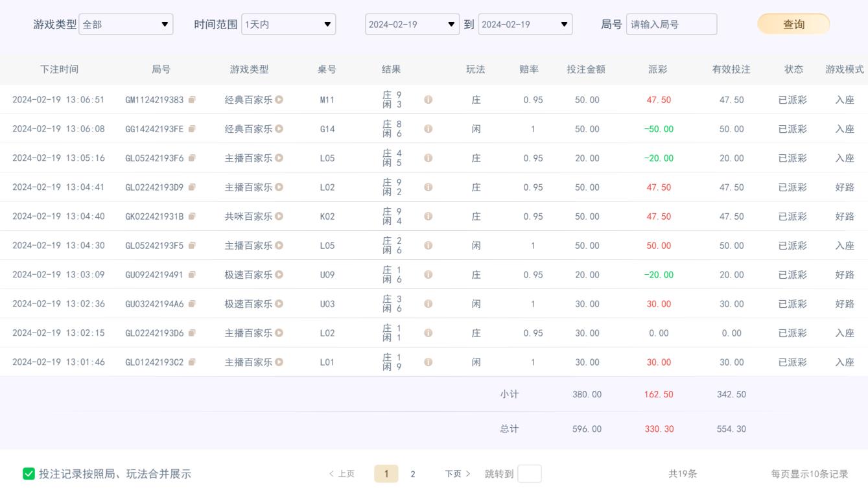
Task: Toggle merge bet records by round checkbox
Action: [x=29, y=474]
